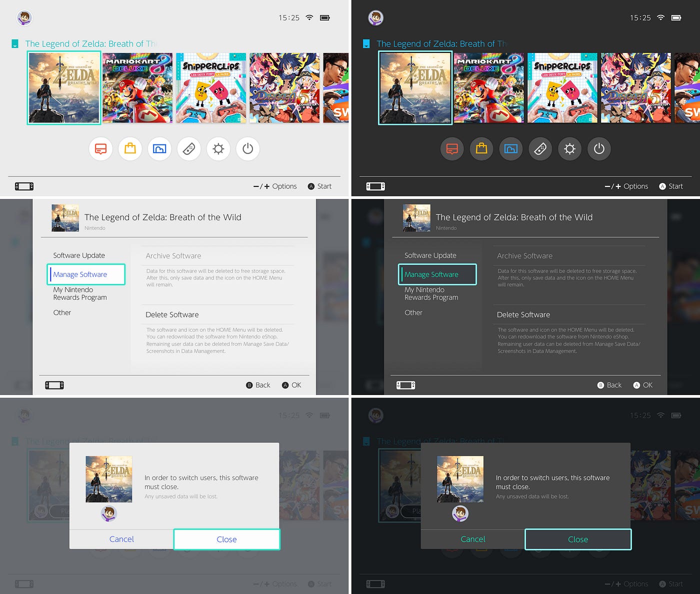The image size is (700, 594).
Task: Choose Delete Software in dark panel
Action: (569, 314)
